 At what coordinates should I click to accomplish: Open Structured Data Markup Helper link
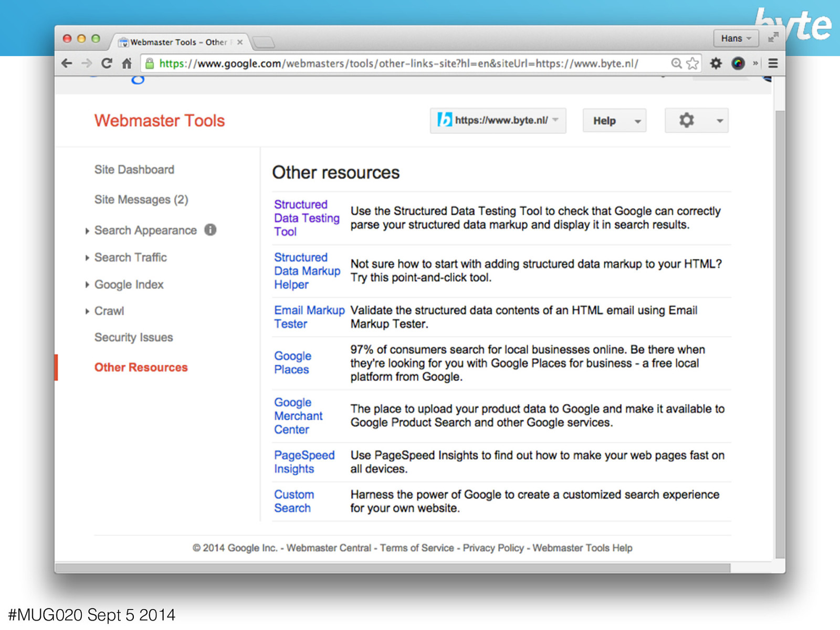coord(307,271)
